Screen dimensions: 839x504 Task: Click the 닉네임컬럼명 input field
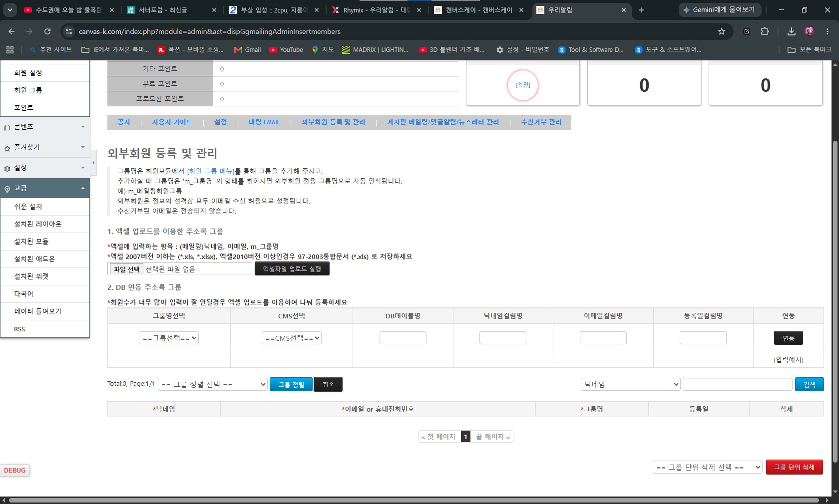(x=503, y=338)
